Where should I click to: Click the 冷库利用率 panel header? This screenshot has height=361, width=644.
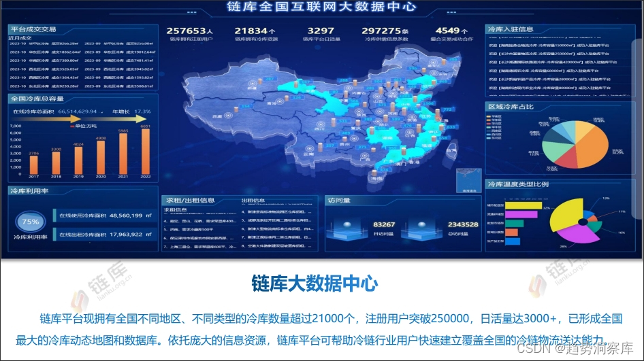pyautogui.click(x=29, y=191)
